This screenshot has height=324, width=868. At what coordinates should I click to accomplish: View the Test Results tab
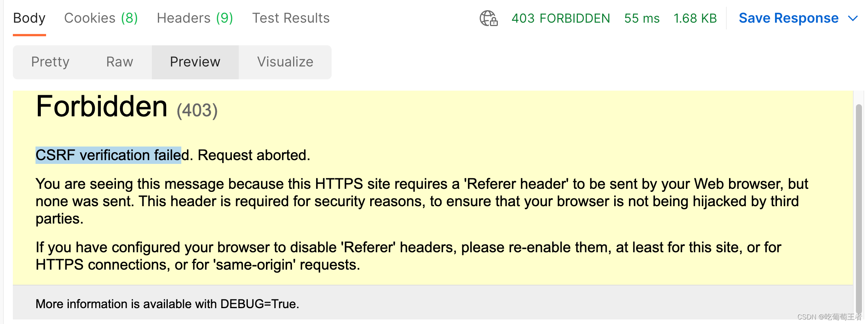pyautogui.click(x=290, y=17)
